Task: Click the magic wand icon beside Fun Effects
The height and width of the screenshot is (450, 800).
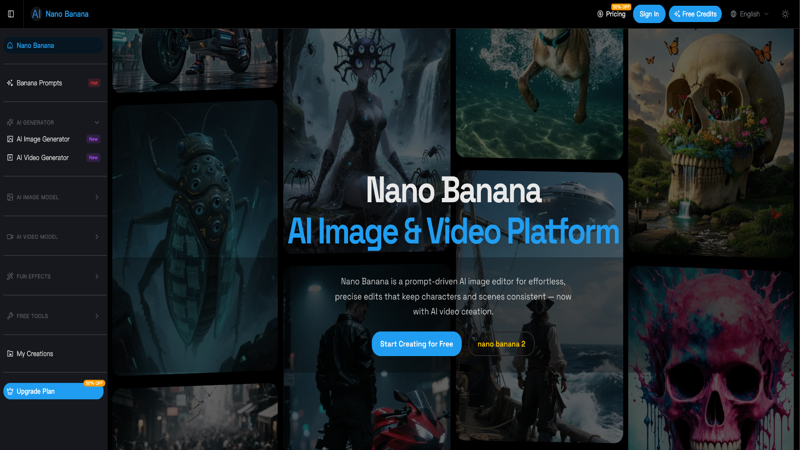Action: coord(10,276)
